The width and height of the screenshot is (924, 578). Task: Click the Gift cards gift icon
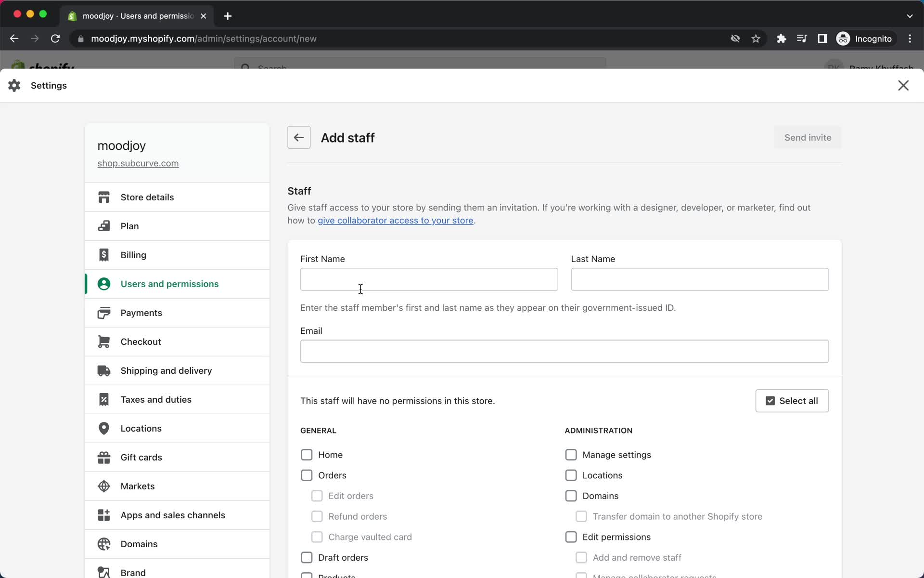click(104, 457)
